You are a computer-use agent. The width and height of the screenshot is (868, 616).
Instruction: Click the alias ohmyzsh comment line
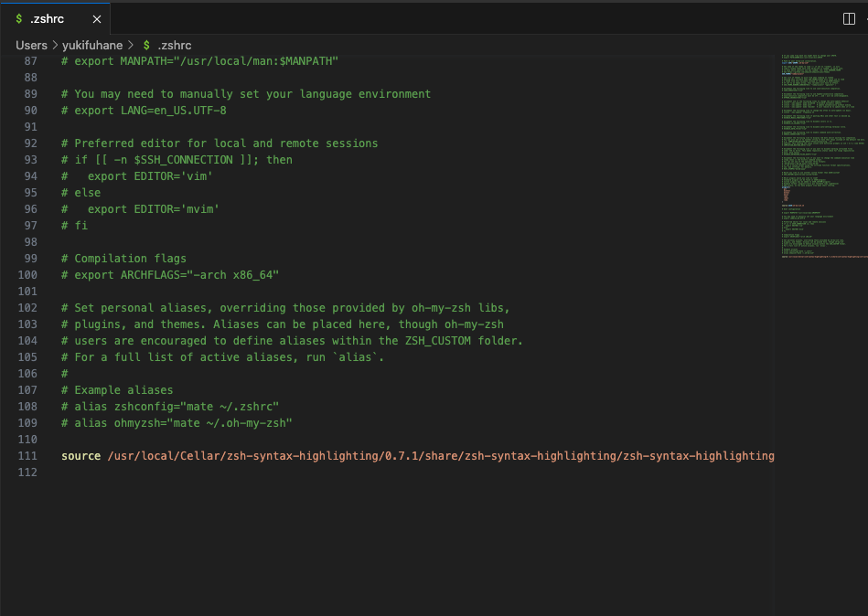(x=176, y=423)
